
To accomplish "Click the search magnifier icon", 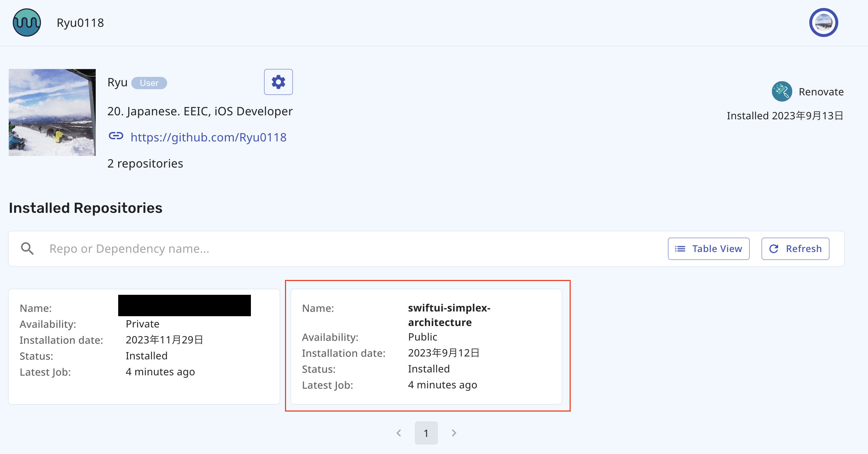I will click(27, 249).
